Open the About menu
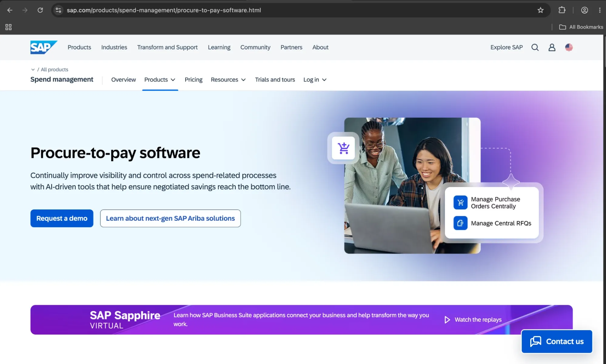Screen dimensions: 606x364 coord(320,47)
